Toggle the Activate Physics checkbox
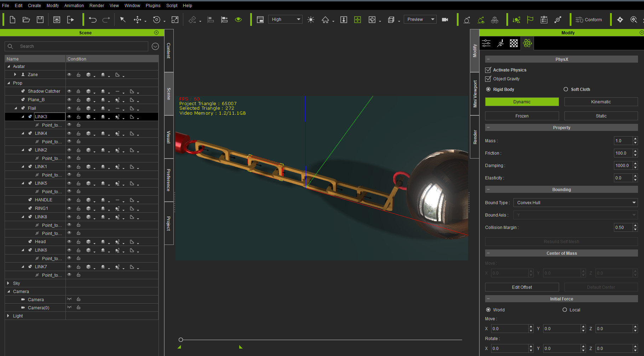 (488, 70)
